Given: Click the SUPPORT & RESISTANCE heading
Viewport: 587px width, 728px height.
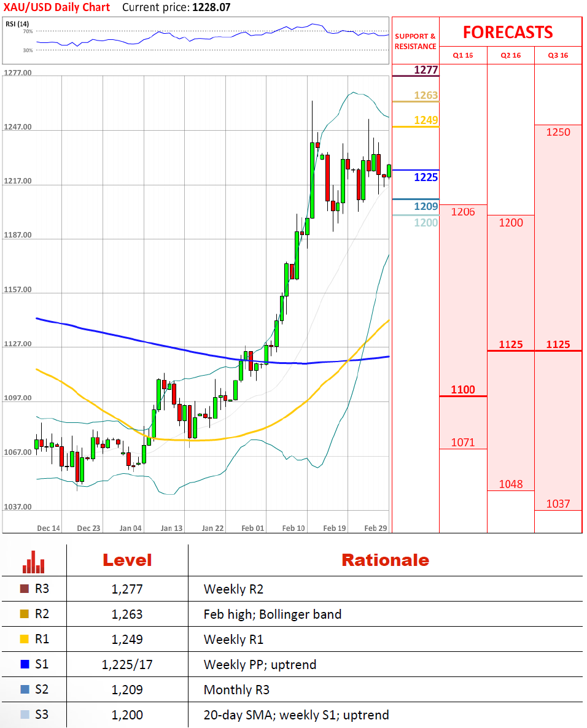Looking at the screenshot, I should 415,41.
